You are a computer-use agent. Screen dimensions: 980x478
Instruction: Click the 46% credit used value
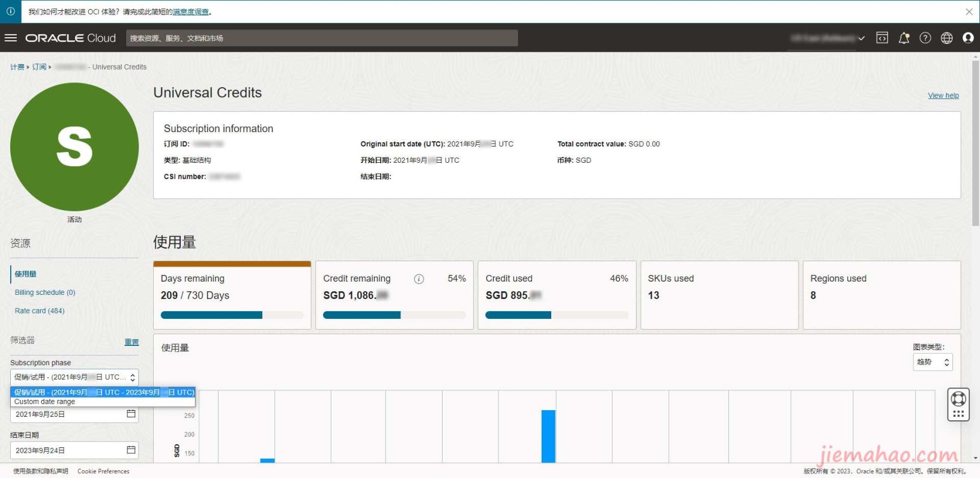pos(619,279)
